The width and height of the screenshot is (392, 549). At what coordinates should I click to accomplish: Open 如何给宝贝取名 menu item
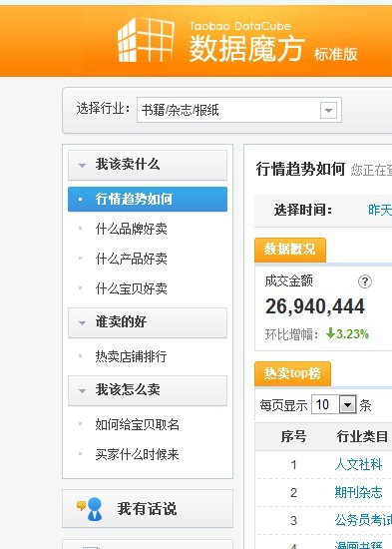138,424
